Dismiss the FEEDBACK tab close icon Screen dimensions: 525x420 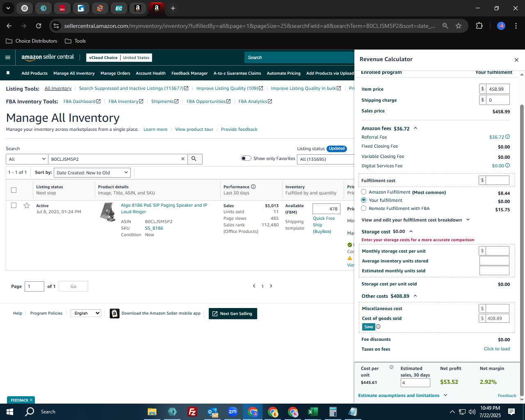click(x=31, y=400)
